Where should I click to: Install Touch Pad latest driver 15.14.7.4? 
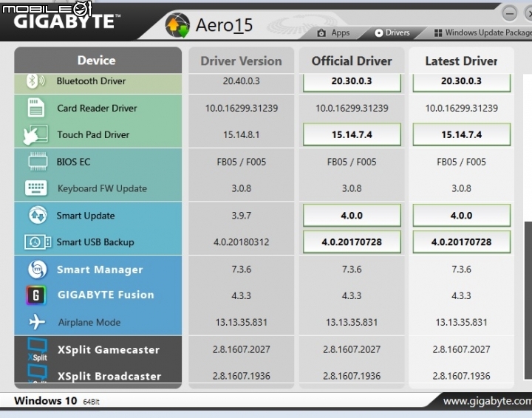pos(461,134)
